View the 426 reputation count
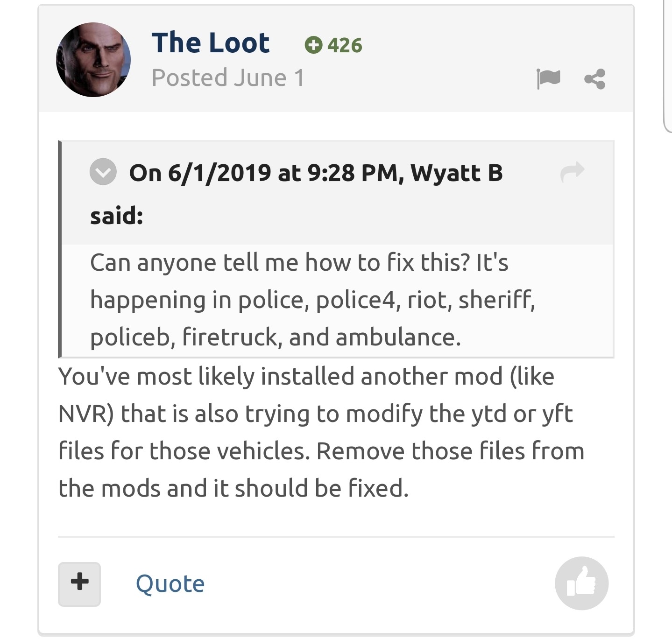Viewport: 672px width, 639px height. 345,45
